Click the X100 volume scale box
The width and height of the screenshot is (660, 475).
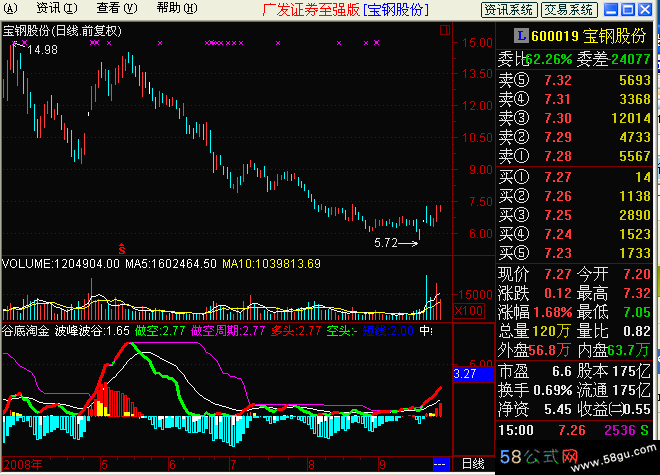click(x=468, y=311)
